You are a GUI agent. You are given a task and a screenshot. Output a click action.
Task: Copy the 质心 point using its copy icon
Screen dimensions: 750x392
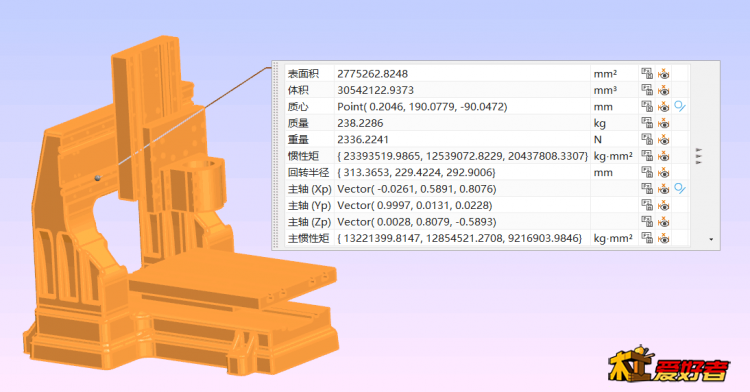coord(647,106)
